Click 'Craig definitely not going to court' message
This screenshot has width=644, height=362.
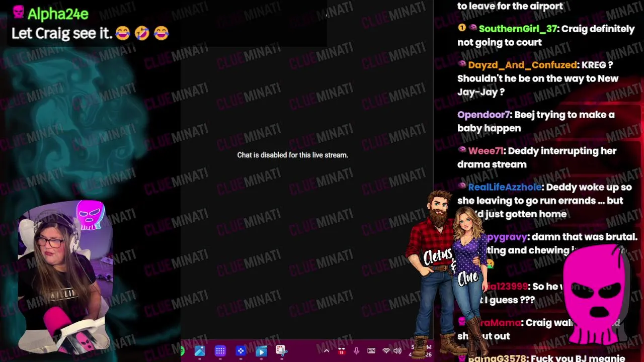point(546,35)
